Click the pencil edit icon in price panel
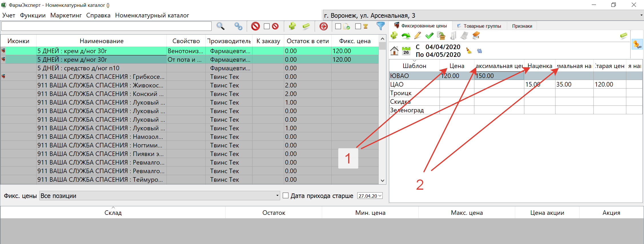Image resolution: width=644 pixels, height=244 pixels. pyautogui.click(x=418, y=36)
